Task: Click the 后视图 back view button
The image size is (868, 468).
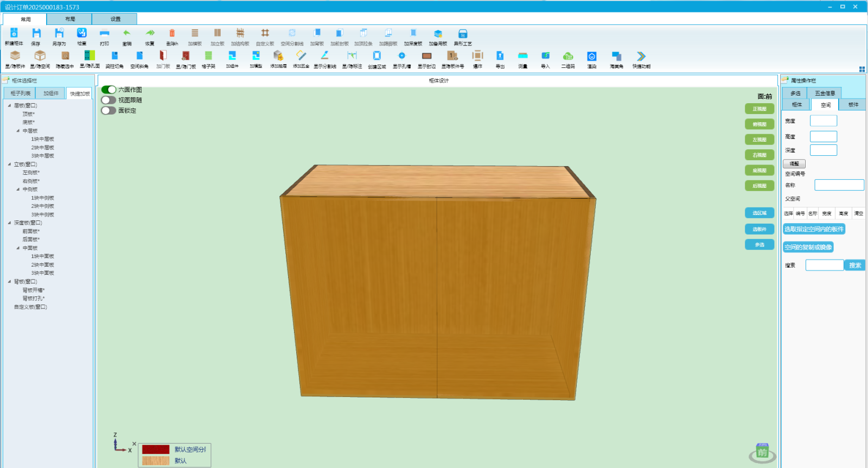Action: [x=759, y=186]
